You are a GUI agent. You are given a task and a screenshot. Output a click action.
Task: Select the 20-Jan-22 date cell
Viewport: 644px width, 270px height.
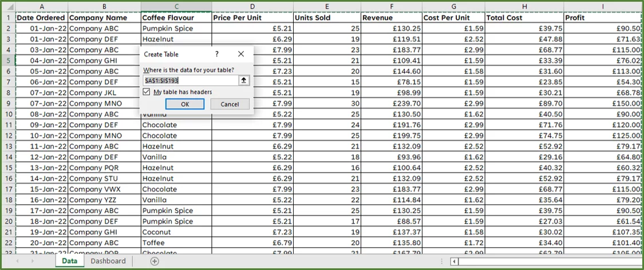point(41,243)
